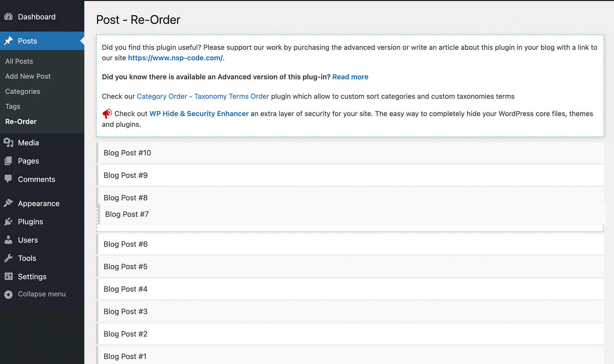Select Re-Order under Posts menu
614x364 pixels.
pos(20,121)
